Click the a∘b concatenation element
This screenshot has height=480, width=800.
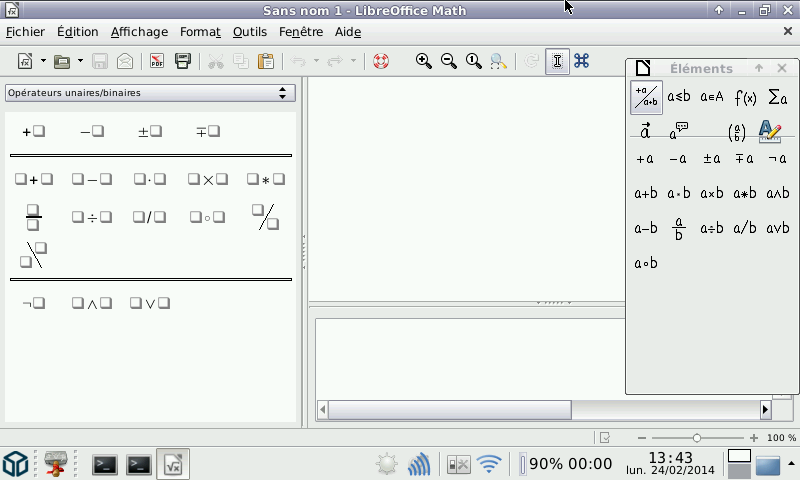(646, 263)
